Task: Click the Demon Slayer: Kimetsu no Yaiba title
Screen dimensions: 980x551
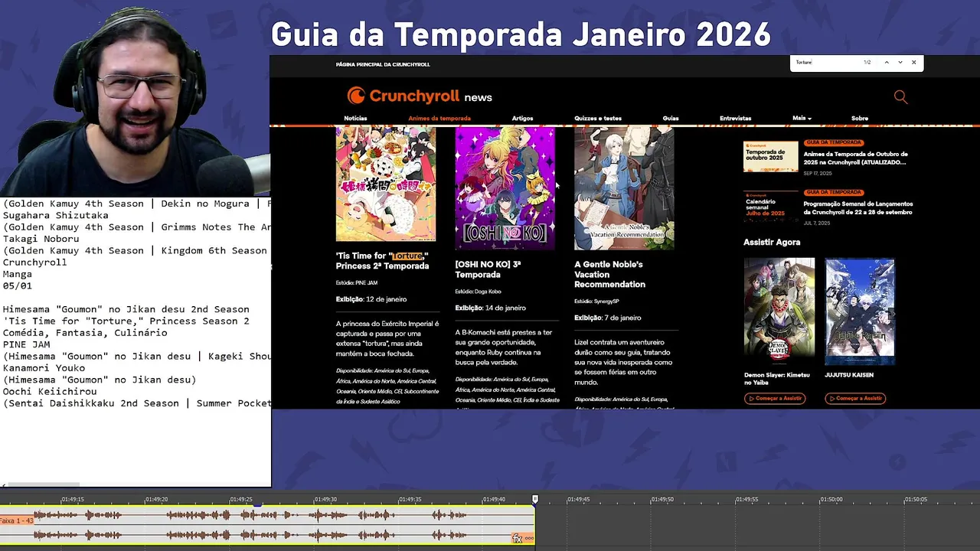Action: coord(776,378)
